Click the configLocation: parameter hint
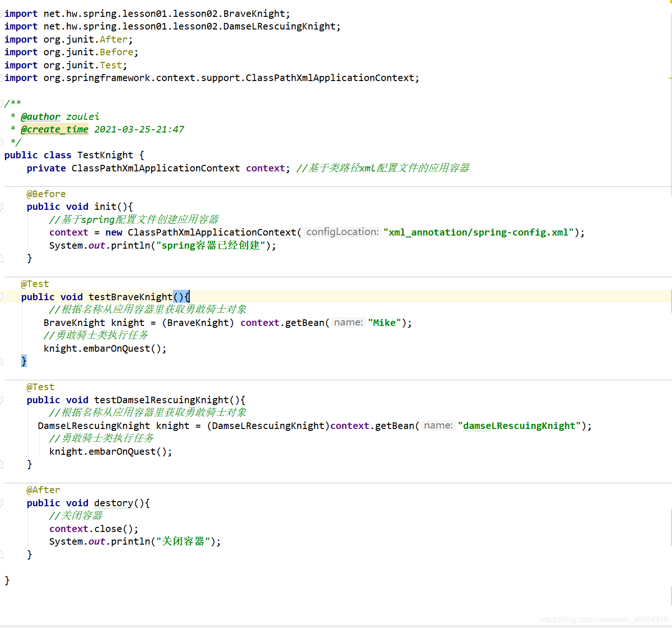The height and width of the screenshot is (628, 672). [342, 232]
